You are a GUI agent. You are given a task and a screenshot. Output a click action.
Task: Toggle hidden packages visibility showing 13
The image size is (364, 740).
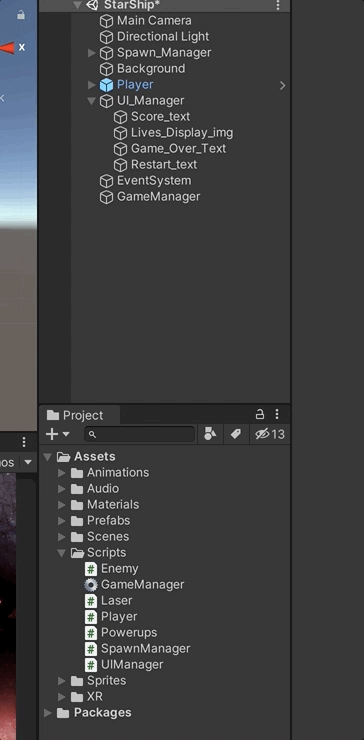pyautogui.click(x=270, y=434)
